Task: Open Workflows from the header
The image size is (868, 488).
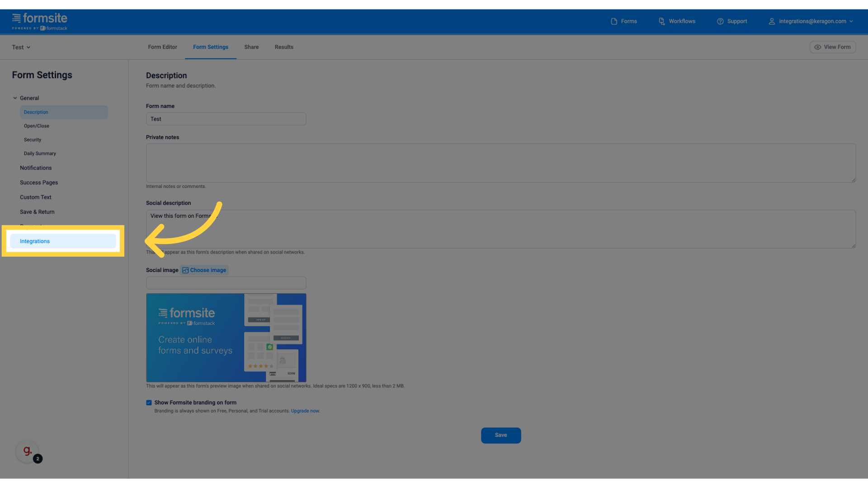Action: (677, 21)
